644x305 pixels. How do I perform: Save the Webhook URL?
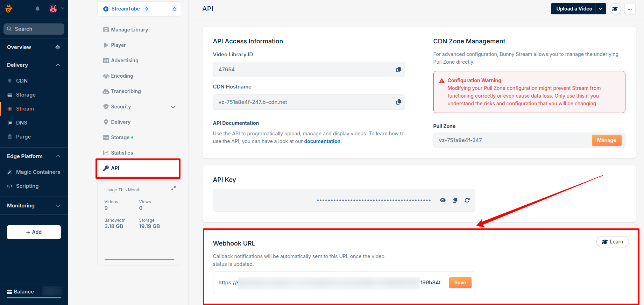click(x=460, y=283)
